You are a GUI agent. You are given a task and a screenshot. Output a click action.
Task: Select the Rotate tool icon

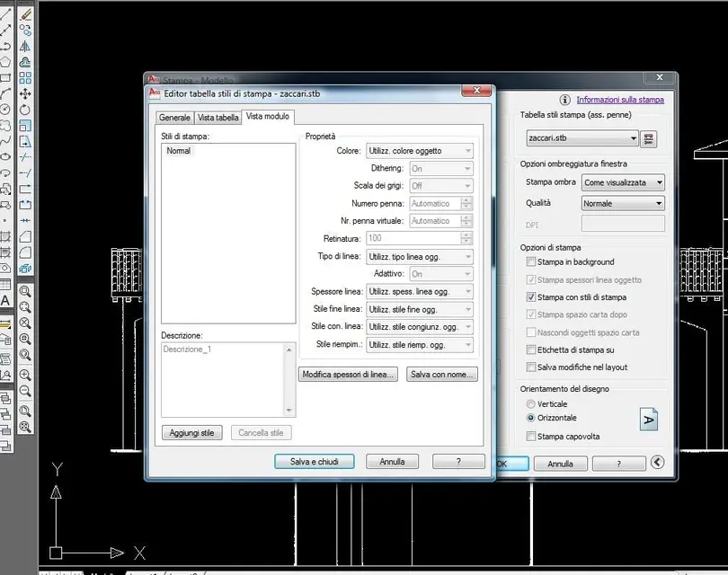25,110
